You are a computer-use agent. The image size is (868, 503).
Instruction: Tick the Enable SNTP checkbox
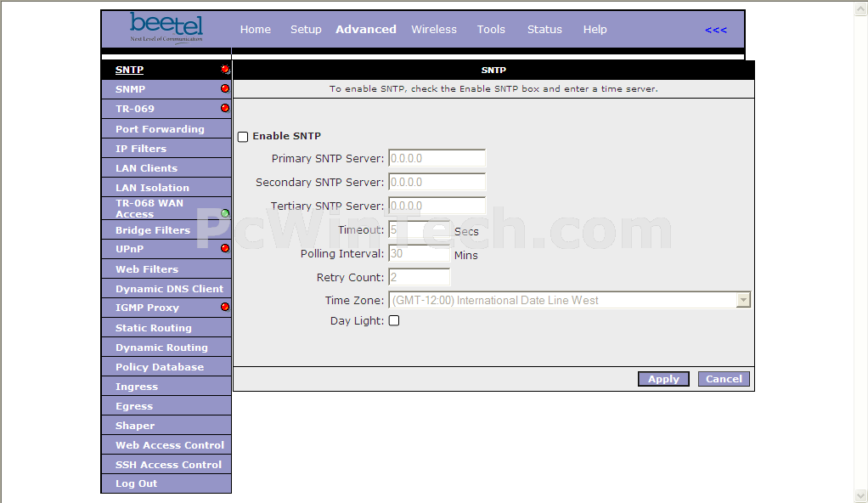pyautogui.click(x=242, y=137)
